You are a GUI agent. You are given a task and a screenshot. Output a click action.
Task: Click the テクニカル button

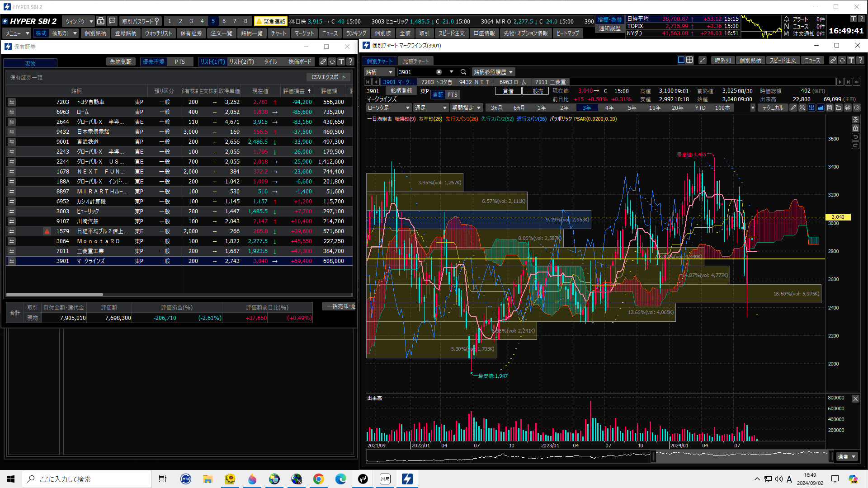[x=773, y=108]
